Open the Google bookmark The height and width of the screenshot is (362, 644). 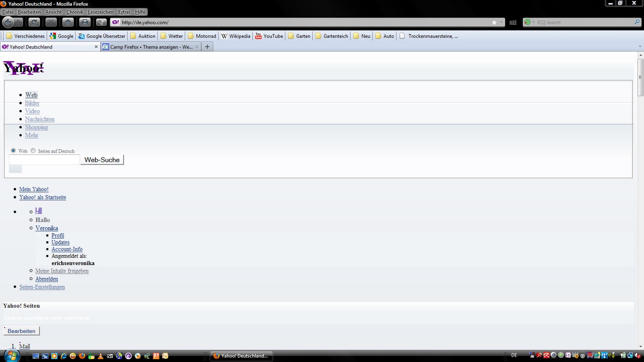coord(62,36)
